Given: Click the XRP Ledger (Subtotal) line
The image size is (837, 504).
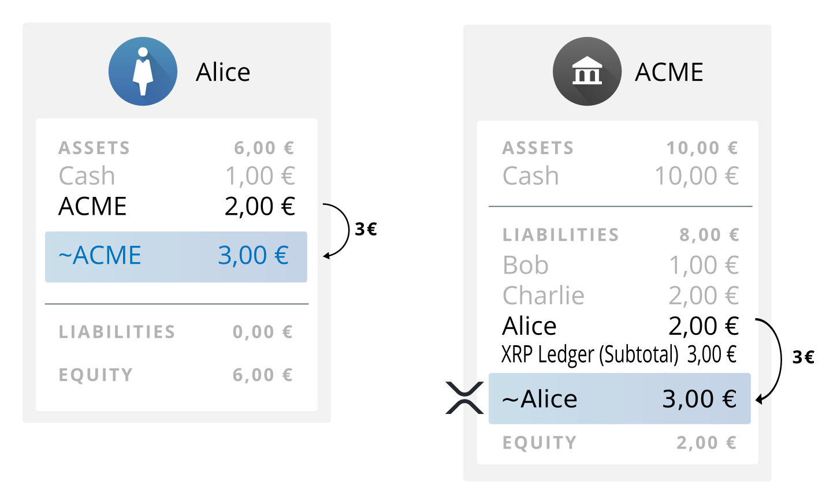Looking at the screenshot, I should point(618,354).
